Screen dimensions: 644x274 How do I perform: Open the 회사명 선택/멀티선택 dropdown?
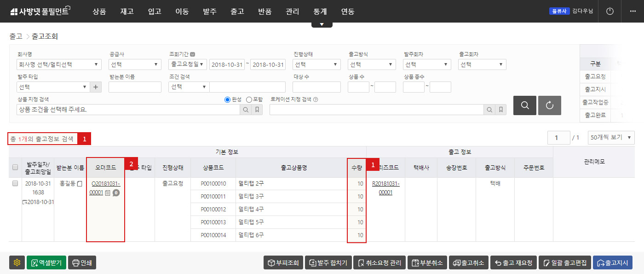58,64
